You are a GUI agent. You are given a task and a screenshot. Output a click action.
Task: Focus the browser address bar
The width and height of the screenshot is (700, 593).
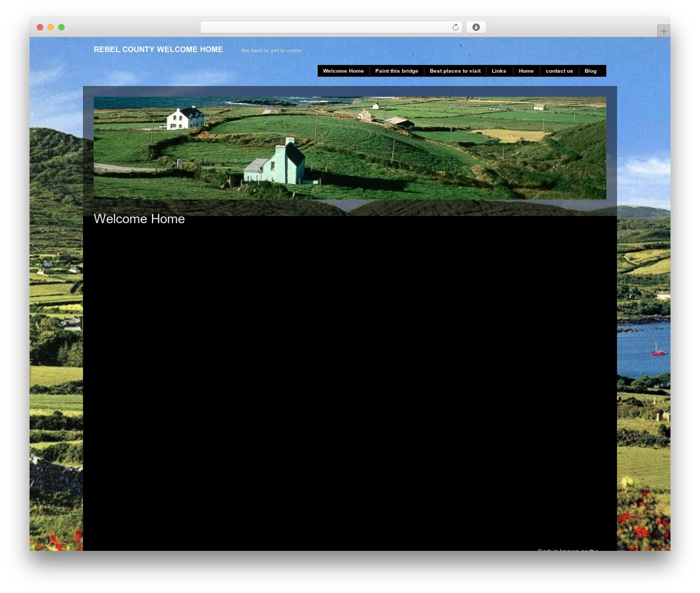tap(331, 27)
